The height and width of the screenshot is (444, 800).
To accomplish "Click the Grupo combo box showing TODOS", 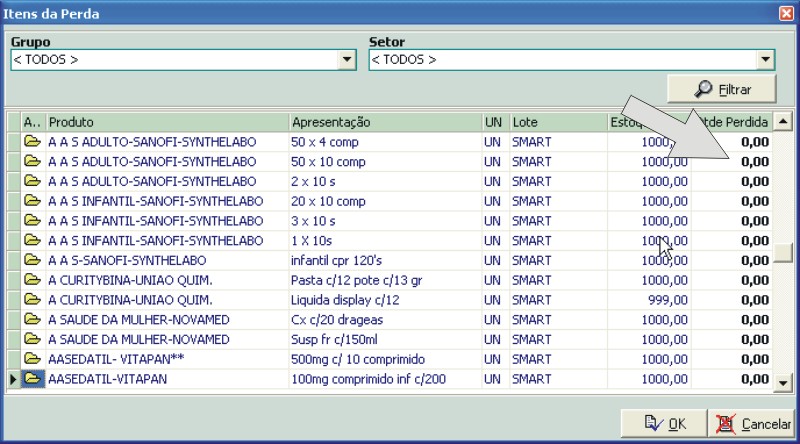I will 183,60.
